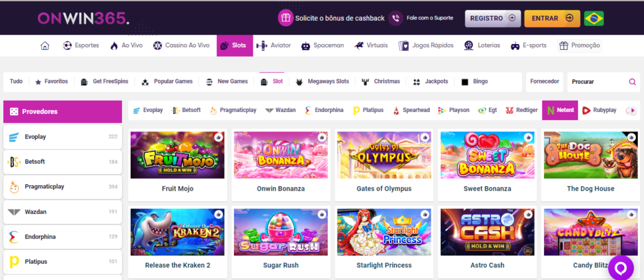This screenshot has width=644, height=280.
Task: Select New Games category
Action: coord(226,81)
